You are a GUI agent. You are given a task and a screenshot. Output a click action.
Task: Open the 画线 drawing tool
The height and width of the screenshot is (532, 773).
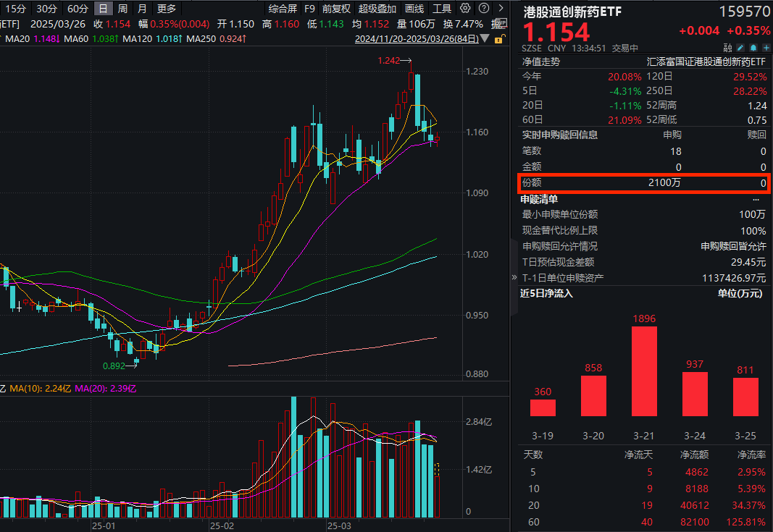[413, 9]
